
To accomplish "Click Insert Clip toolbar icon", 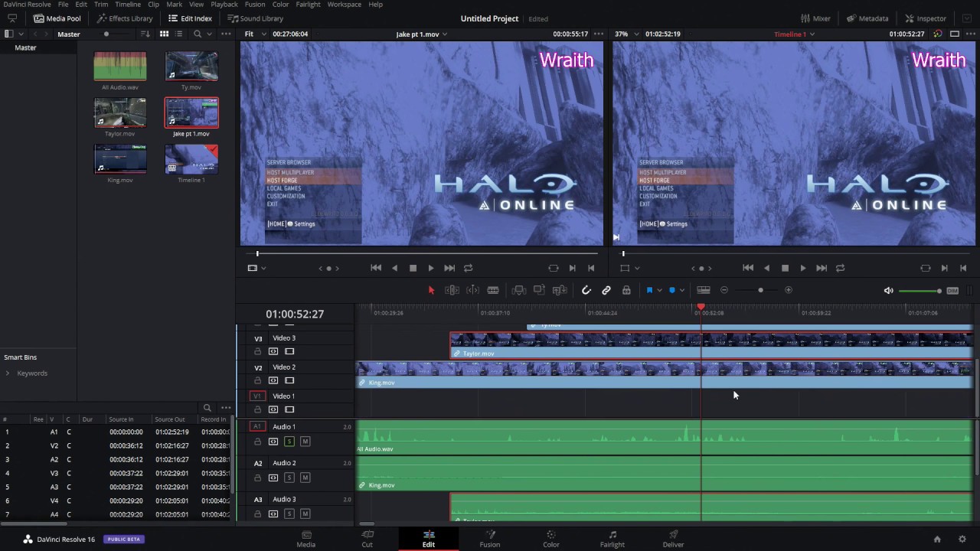I will point(518,290).
